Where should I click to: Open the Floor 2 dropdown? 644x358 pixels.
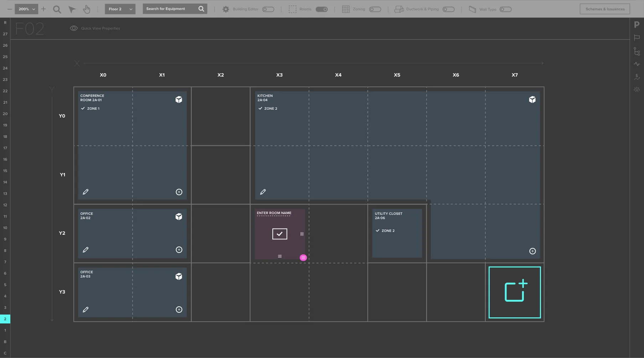point(120,9)
